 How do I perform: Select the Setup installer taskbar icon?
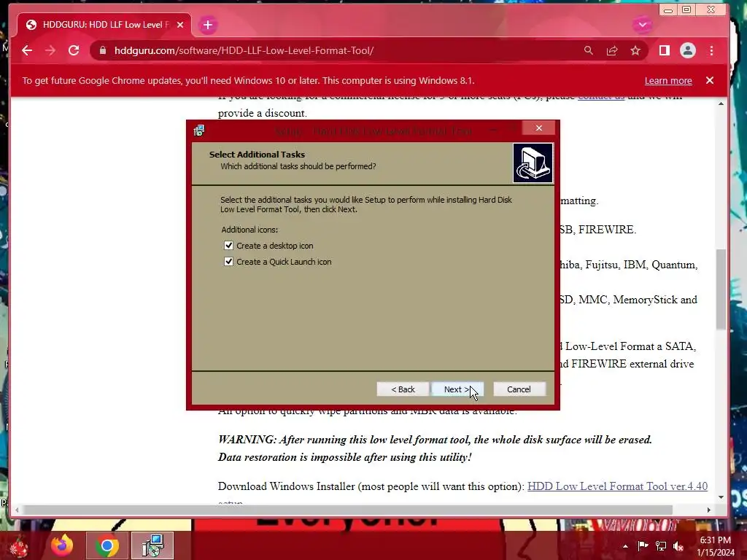tap(152, 545)
